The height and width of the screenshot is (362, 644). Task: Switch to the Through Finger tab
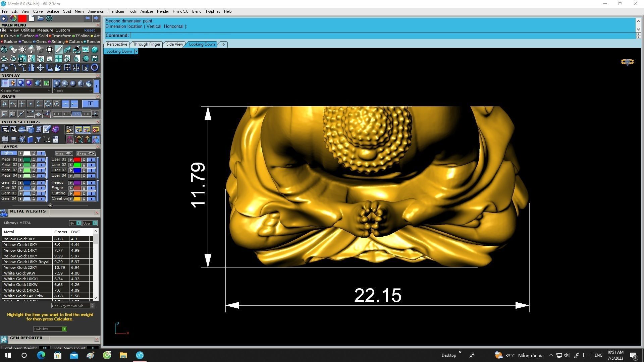click(147, 44)
